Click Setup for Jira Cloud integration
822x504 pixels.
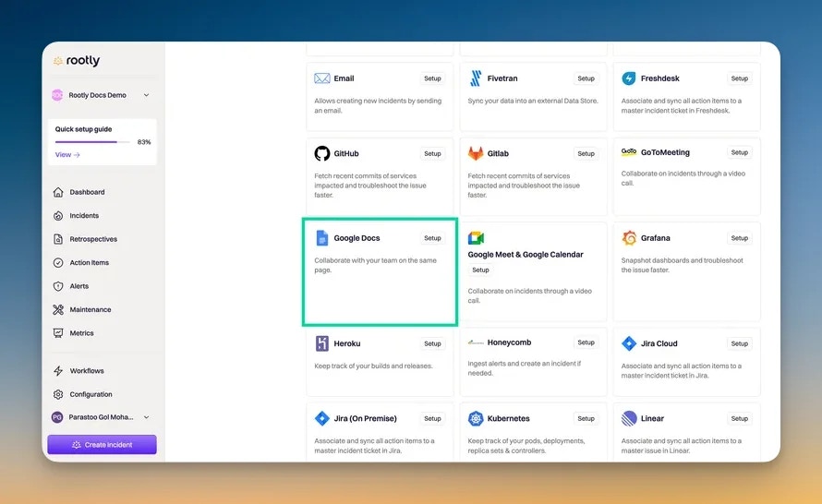point(739,343)
